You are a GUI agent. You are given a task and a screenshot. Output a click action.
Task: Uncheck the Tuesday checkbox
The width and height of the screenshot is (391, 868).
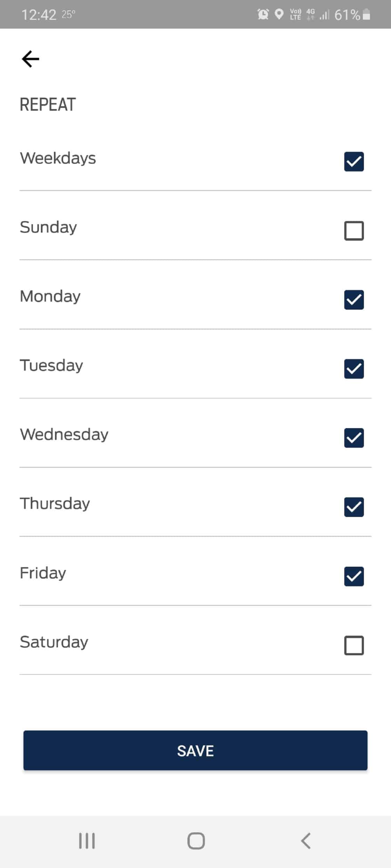[x=354, y=369]
